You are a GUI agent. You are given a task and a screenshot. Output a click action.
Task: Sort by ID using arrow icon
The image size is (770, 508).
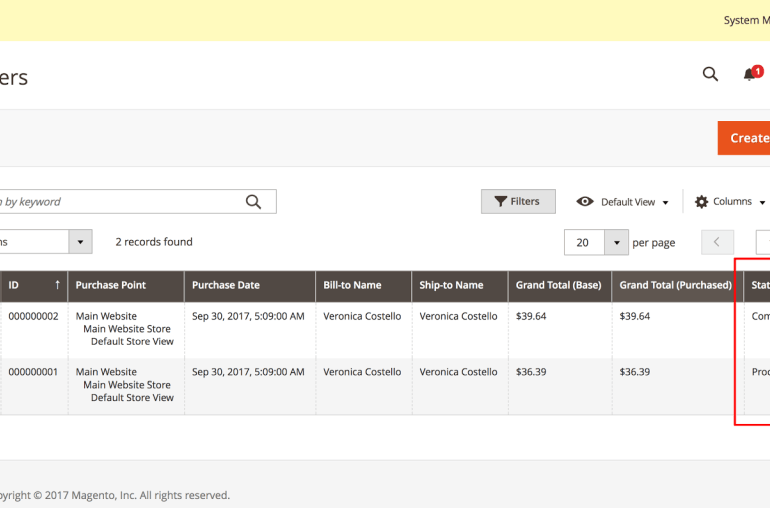coord(57,285)
